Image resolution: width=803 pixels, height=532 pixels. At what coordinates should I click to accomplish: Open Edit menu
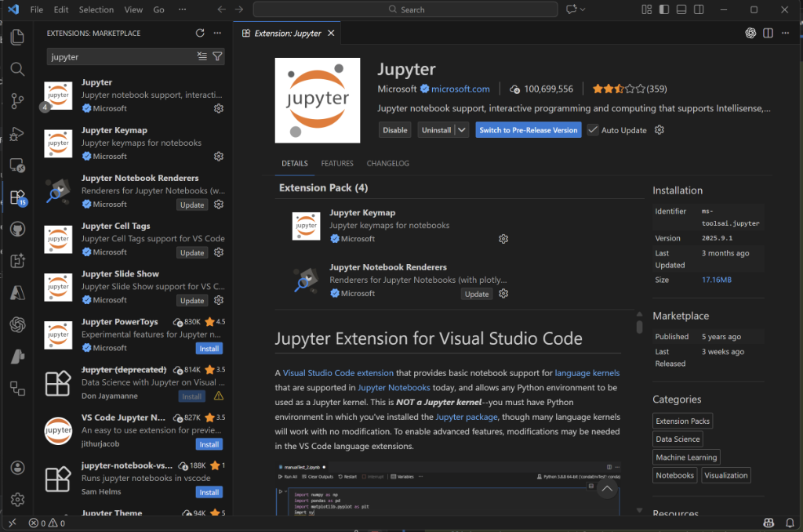click(x=61, y=9)
